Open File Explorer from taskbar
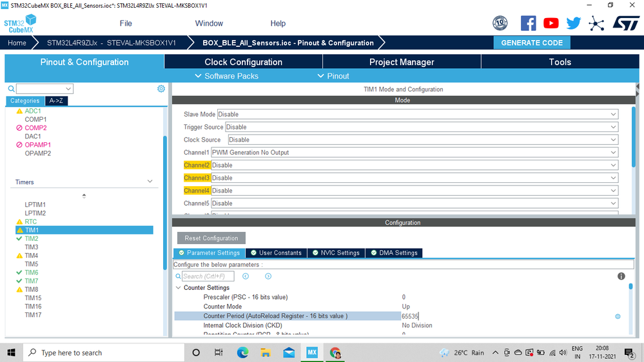The height and width of the screenshot is (362, 644). tap(266, 352)
